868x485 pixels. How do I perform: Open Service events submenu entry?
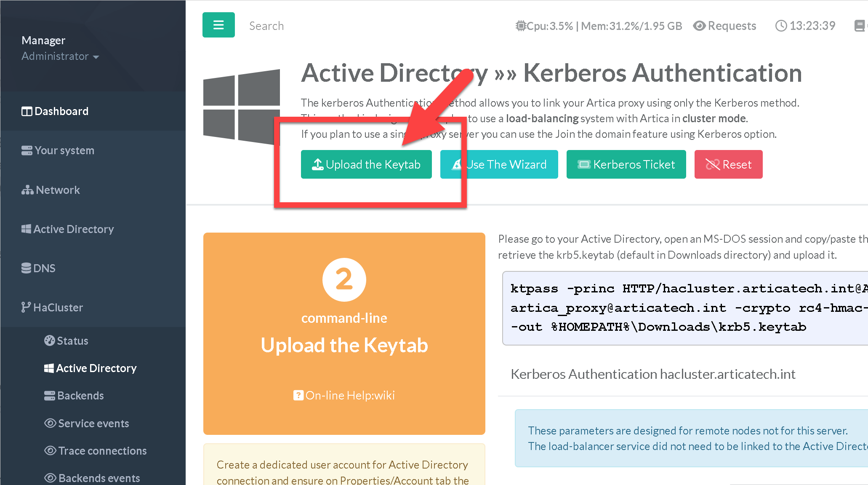coord(87,423)
